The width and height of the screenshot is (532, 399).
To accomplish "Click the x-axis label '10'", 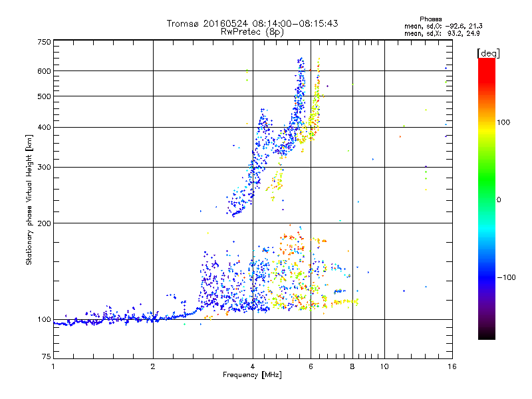I will click(384, 366).
